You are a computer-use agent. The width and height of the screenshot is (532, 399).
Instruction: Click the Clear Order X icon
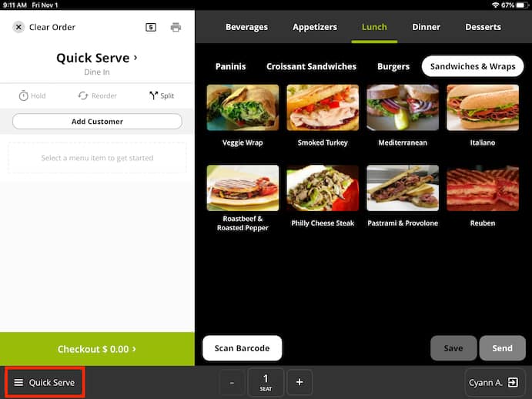click(x=18, y=27)
